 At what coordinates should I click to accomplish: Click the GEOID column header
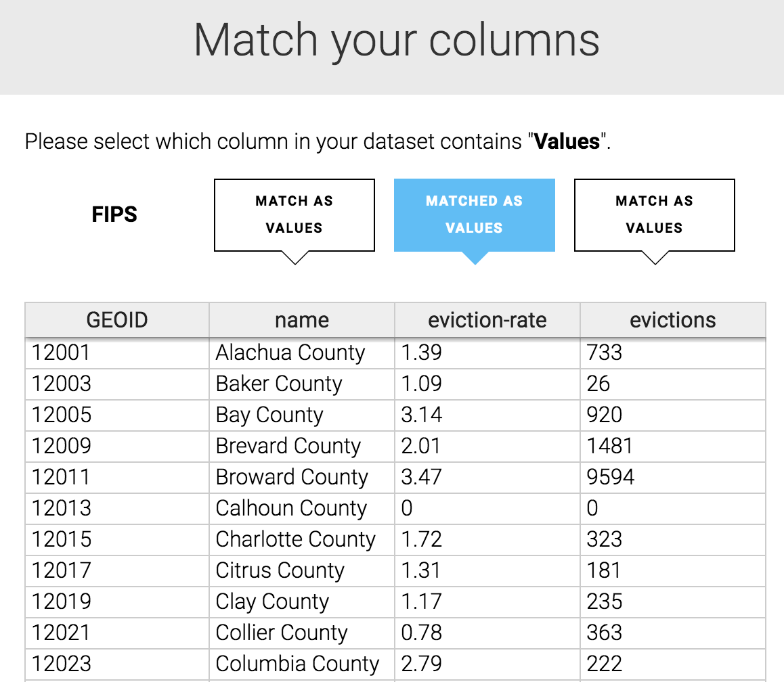[x=117, y=319]
